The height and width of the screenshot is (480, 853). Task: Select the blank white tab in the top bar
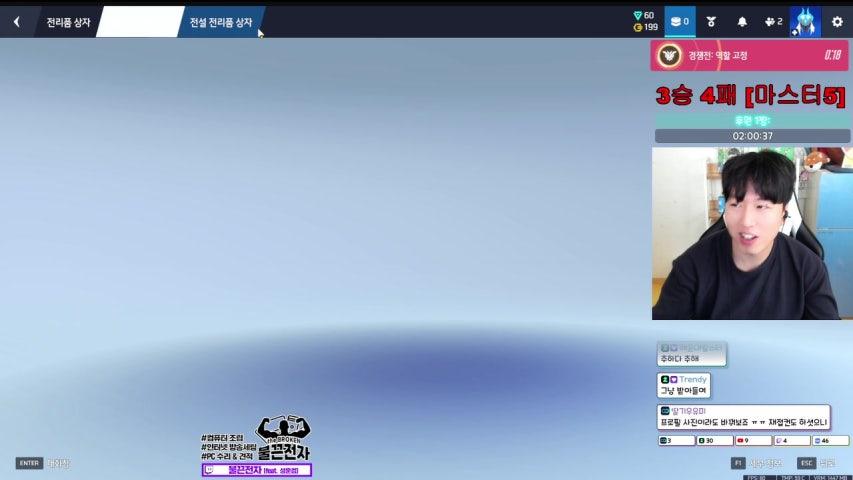(140, 22)
